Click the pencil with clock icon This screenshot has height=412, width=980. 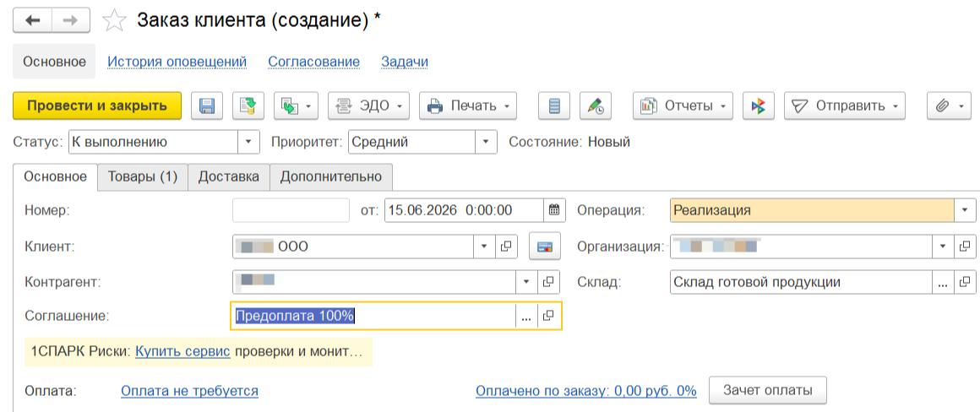click(x=596, y=106)
